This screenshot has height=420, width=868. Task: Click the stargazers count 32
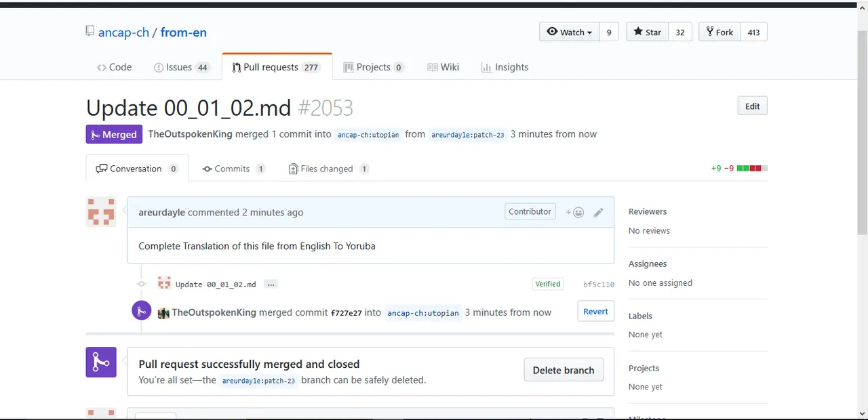click(x=680, y=32)
